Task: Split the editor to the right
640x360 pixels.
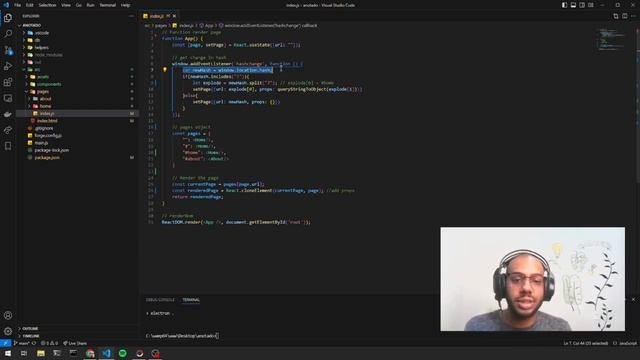Action: (x=624, y=16)
